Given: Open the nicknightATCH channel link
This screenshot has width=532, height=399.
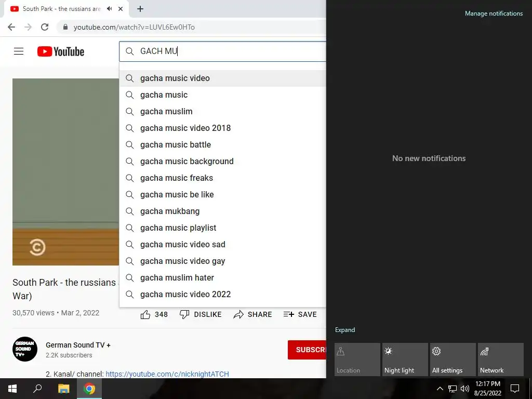Looking at the screenshot, I should coord(167,374).
